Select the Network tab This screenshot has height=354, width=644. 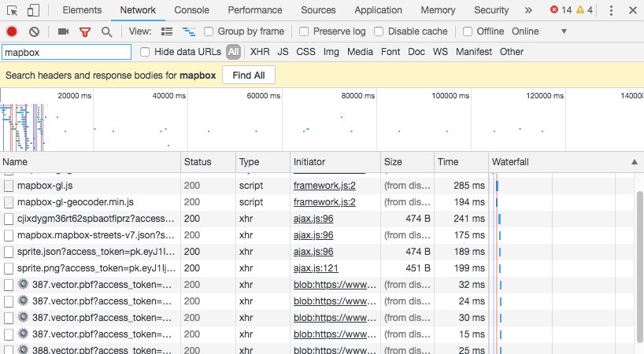click(x=138, y=10)
